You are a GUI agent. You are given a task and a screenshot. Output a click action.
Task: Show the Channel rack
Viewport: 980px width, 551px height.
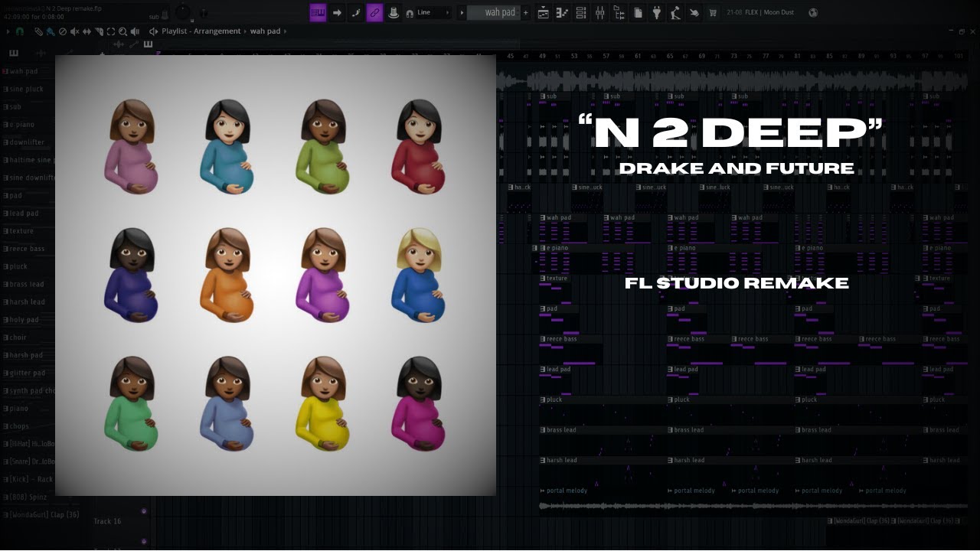(x=581, y=12)
